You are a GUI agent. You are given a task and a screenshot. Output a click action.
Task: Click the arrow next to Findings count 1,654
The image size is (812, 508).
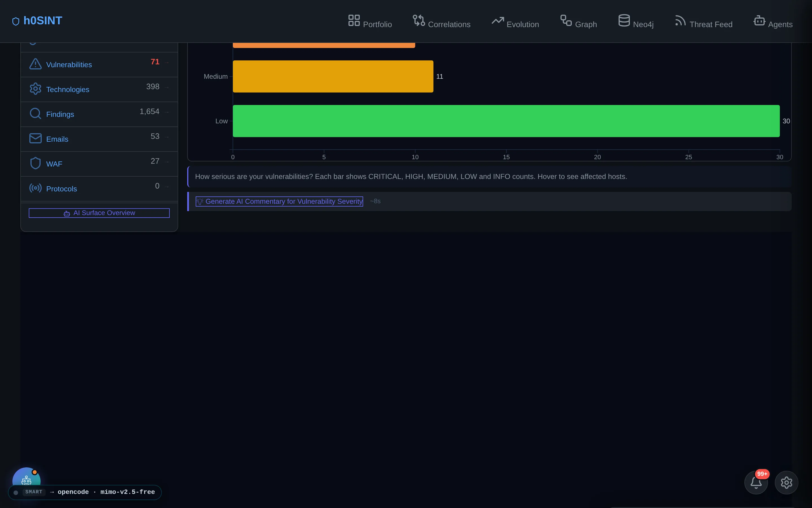point(167,112)
